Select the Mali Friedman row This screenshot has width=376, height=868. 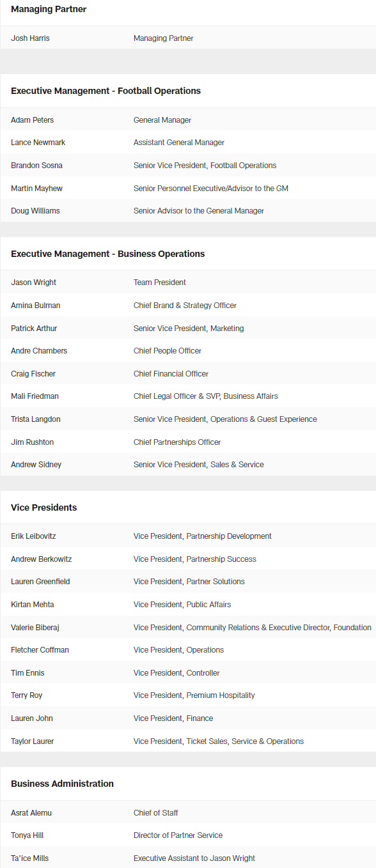click(x=188, y=396)
